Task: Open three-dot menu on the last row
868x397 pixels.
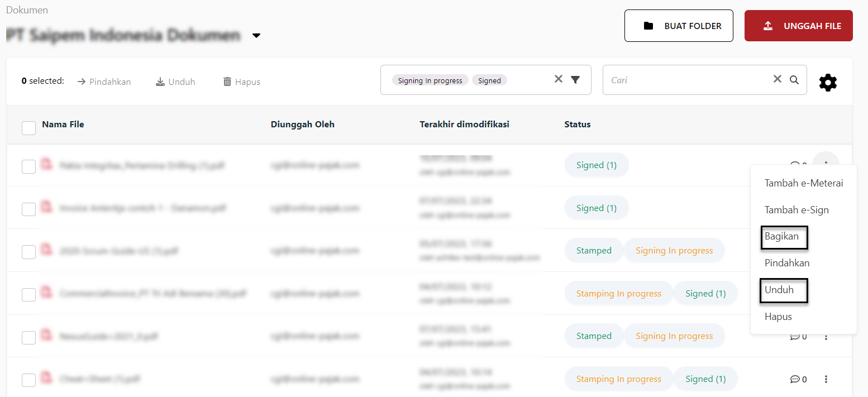Action: [826, 379]
